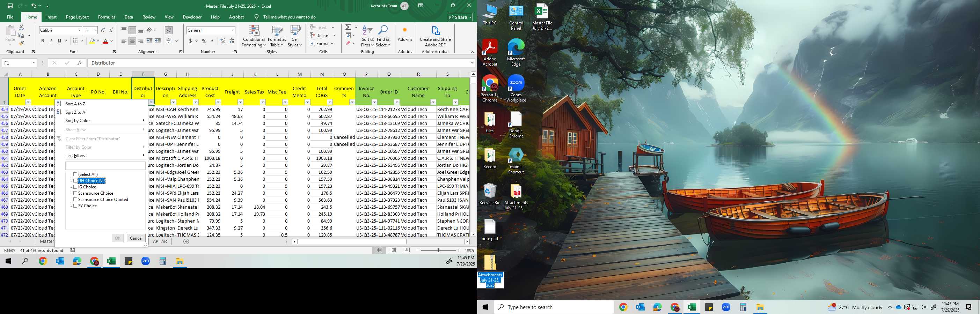The image size is (980, 314).
Task: Click the Wrap Text icon
Action: [169, 30]
